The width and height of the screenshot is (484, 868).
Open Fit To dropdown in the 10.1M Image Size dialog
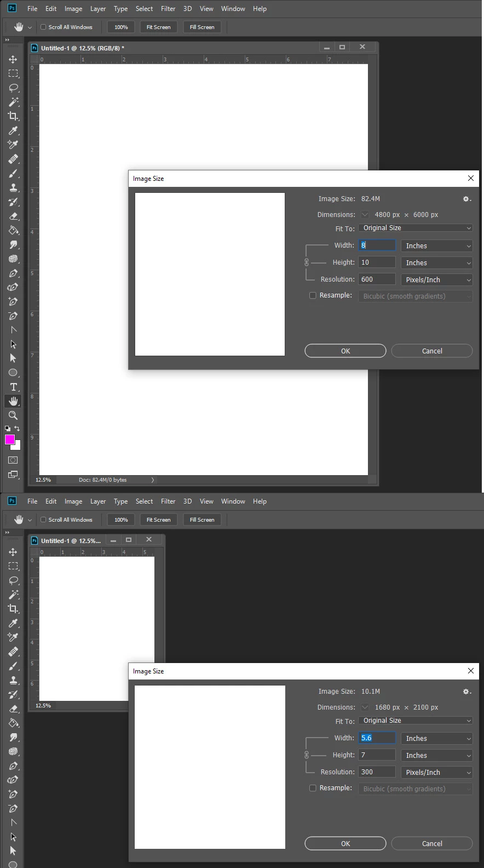[416, 721]
